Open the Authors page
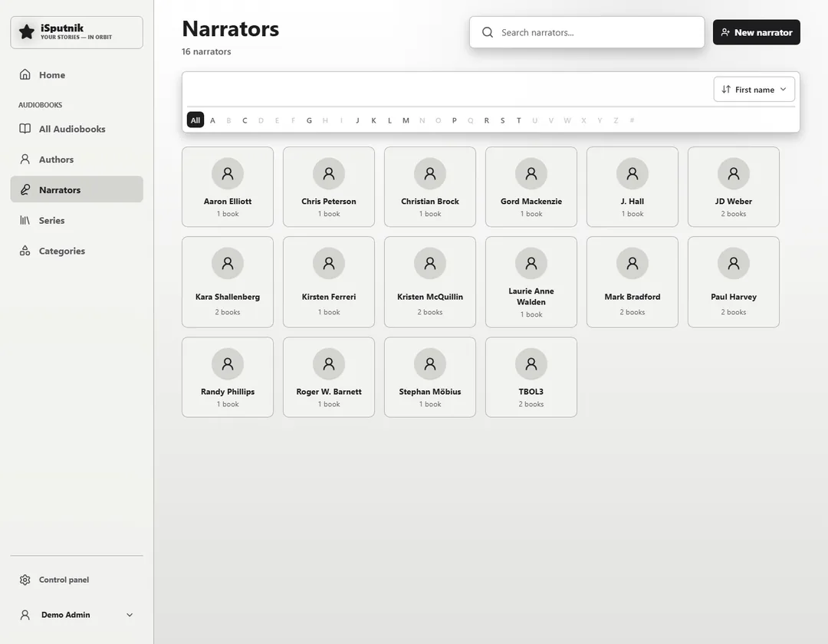The width and height of the screenshot is (828, 644). 77,159
